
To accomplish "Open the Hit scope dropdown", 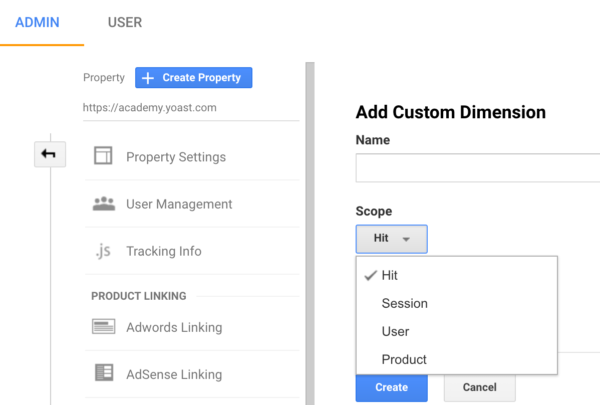I will coord(391,239).
